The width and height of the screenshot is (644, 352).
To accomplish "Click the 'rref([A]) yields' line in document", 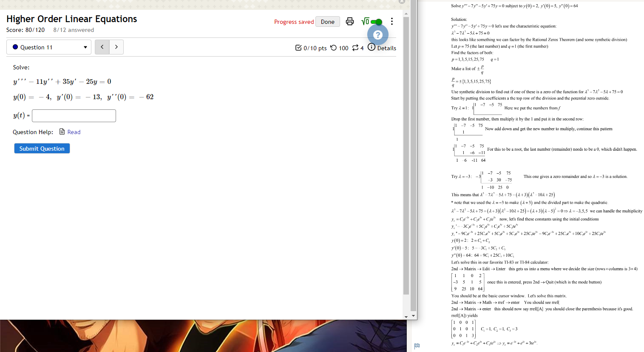I will point(465,315).
